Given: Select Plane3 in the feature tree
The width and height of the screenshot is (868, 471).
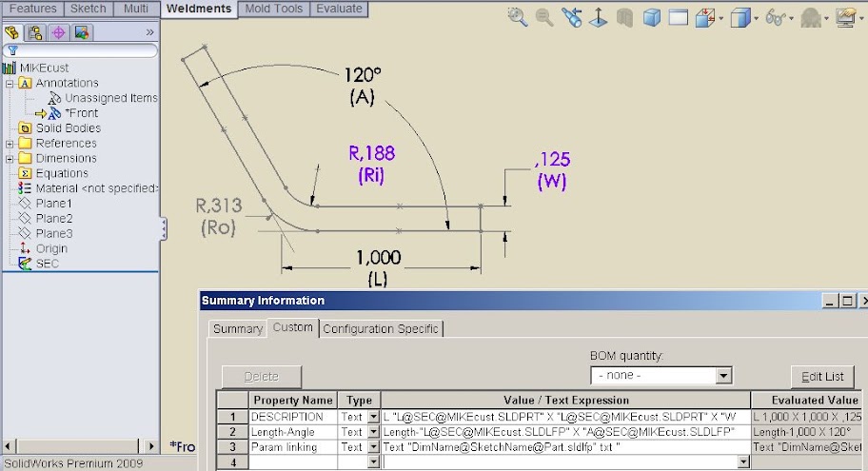Looking at the screenshot, I should coord(53,233).
